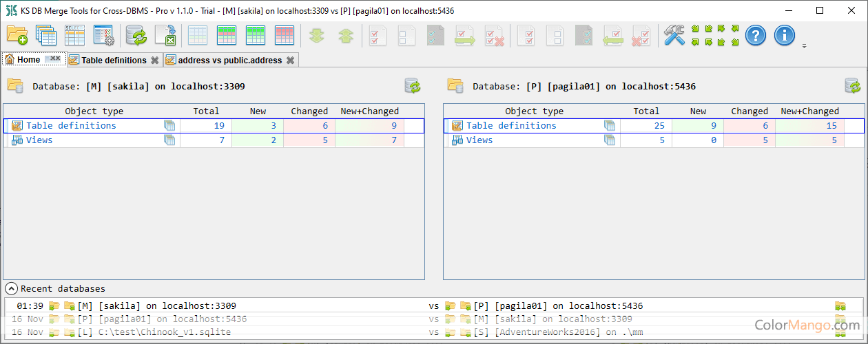The width and height of the screenshot is (868, 344).
Task: Click checklist icon with green right arrow
Action: click(465, 35)
